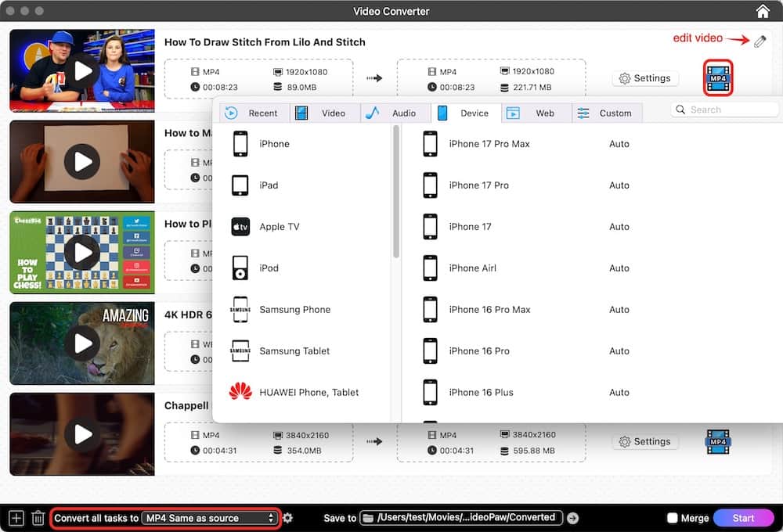Click the edit video pencil icon

(x=757, y=41)
